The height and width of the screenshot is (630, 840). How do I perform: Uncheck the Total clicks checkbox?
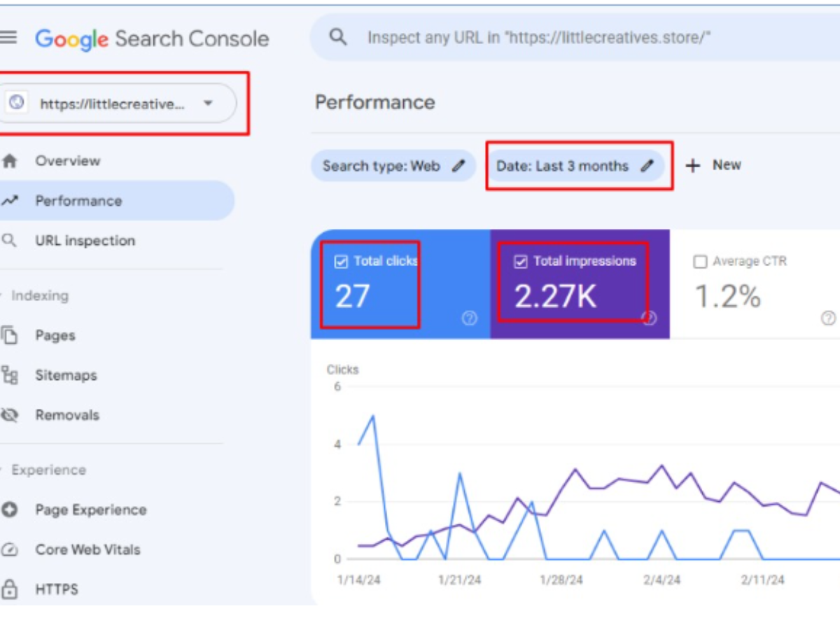[341, 262]
